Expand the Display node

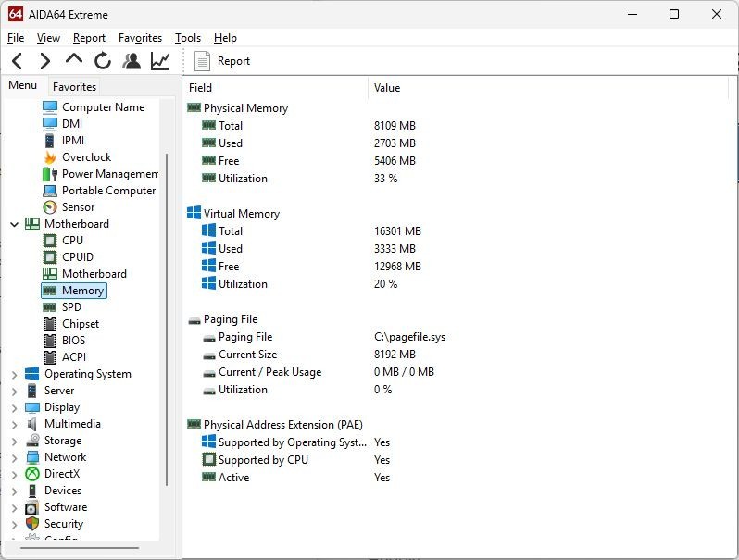pos(15,408)
